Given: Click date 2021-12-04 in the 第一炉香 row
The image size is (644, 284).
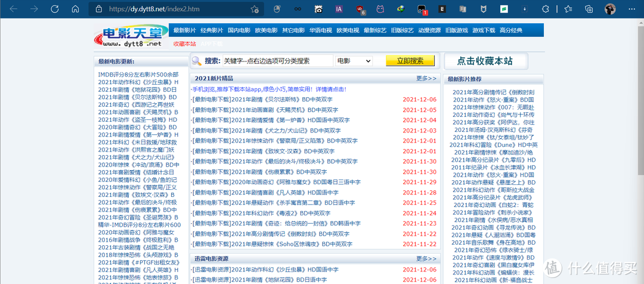Looking at the screenshot, I should [x=420, y=121].
